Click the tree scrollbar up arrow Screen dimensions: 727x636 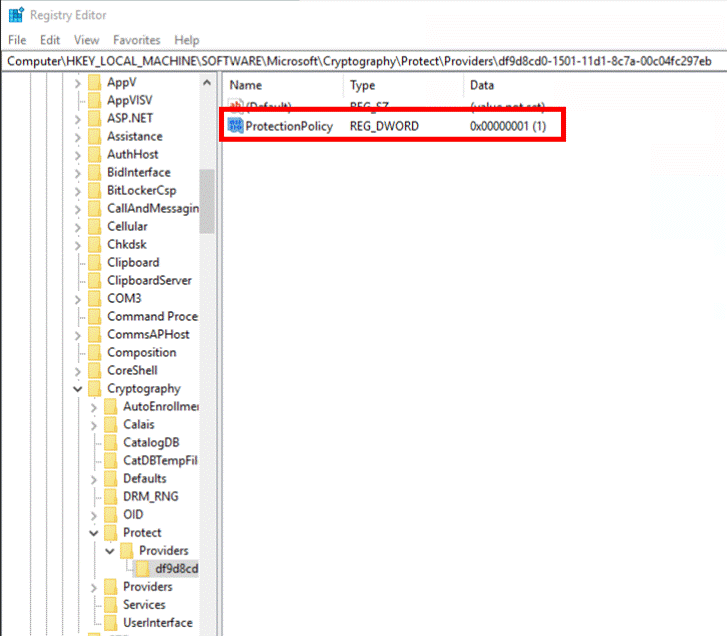tap(207, 83)
